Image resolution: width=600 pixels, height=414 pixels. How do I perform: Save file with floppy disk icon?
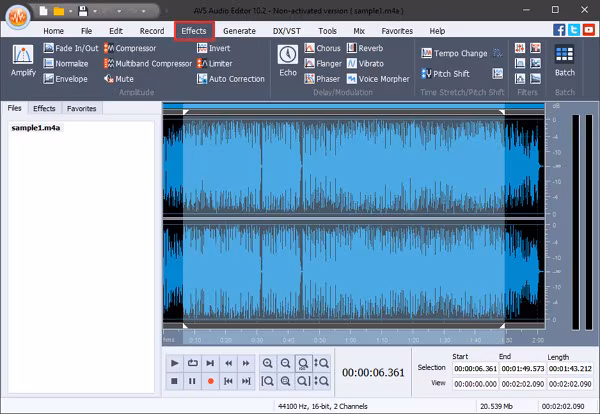click(83, 11)
